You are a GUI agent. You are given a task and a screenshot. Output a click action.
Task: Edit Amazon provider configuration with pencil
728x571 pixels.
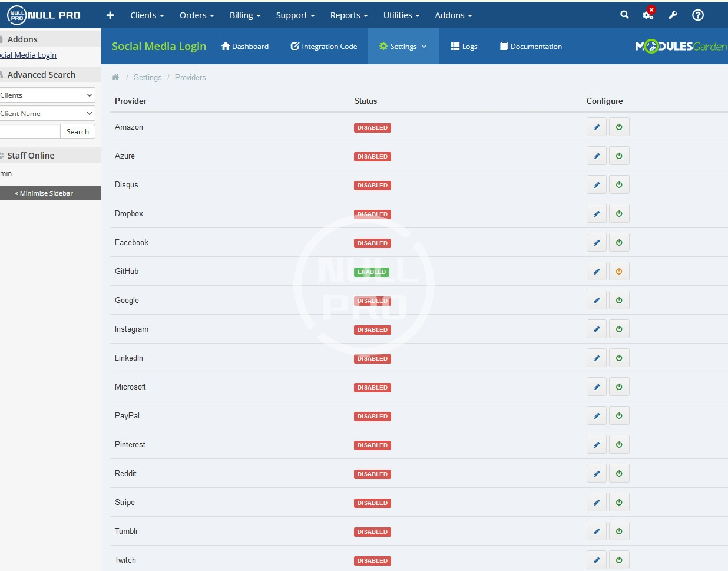(x=597, y=127)
